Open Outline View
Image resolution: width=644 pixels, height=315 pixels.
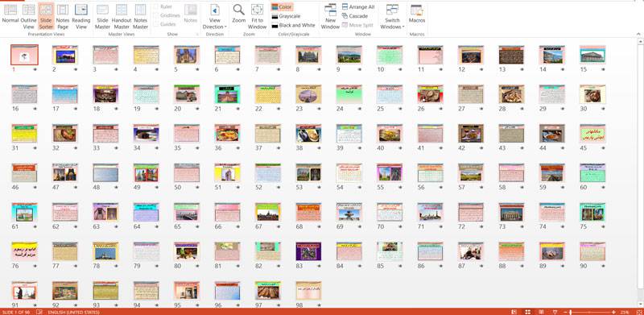(x=28, y=16)
